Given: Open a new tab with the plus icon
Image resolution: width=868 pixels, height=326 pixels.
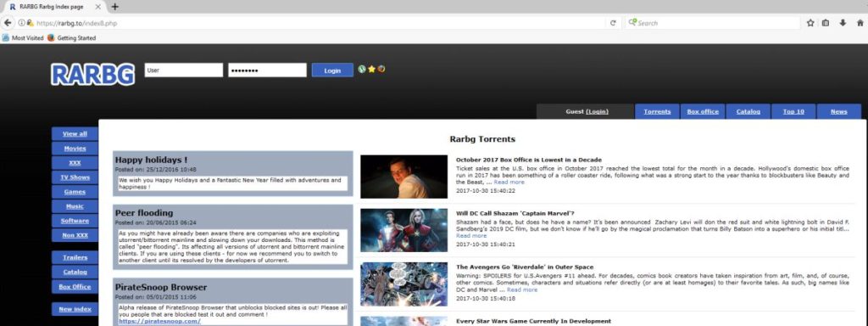Looking at the screenshot, I should (x=114, y=7).
